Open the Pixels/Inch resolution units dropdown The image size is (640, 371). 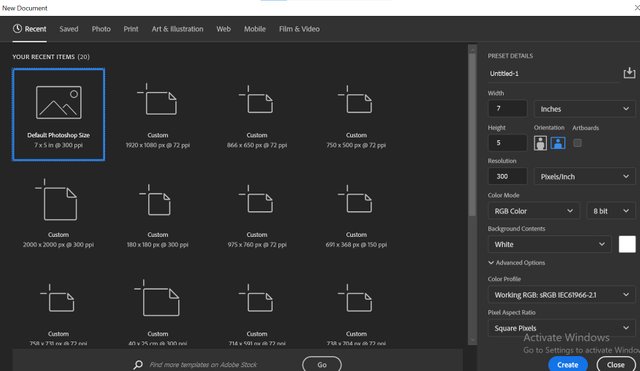pyautogui.click(x=584, y=177)
